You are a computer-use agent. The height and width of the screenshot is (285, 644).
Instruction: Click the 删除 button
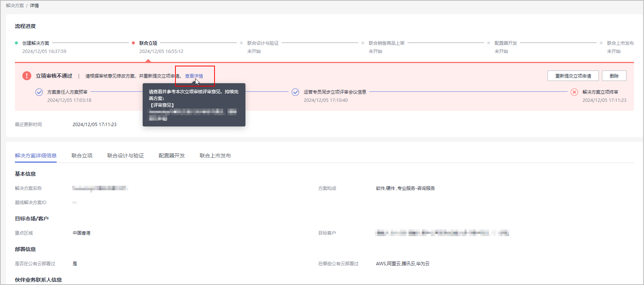(614, 76)
